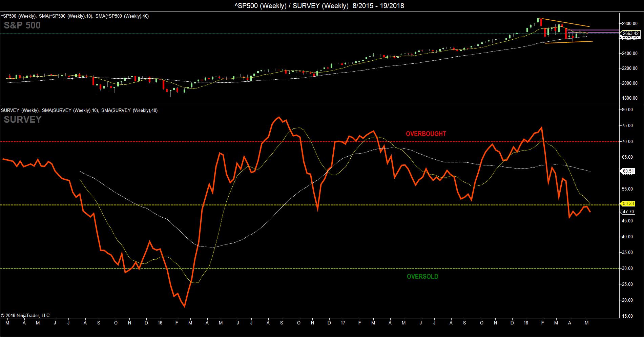The image size is (644, 337).
Task: Click the "S&P 500" panel heading
Action: click(22, 25)
